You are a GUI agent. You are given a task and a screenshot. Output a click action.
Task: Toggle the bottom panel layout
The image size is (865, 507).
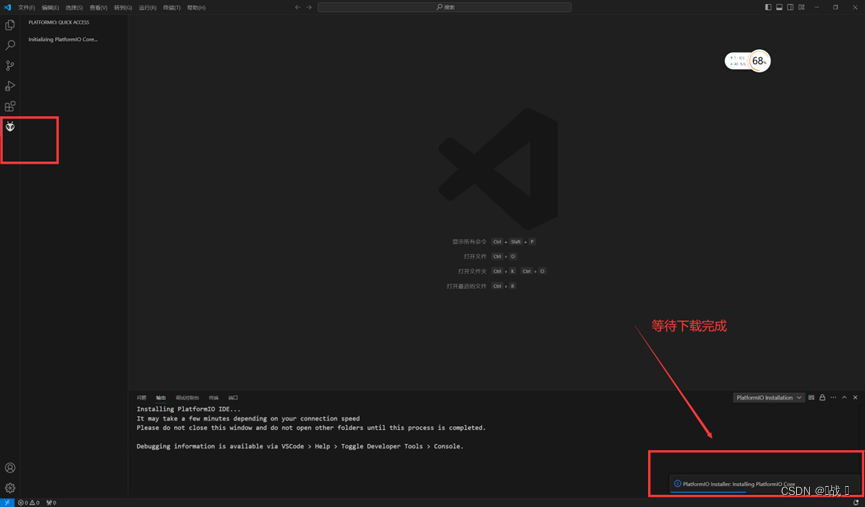click(779, 7)
